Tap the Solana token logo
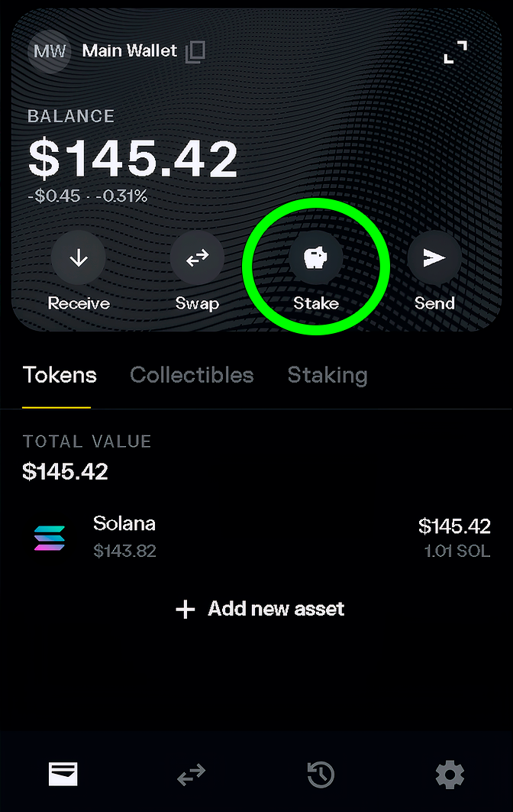The height and width of the screenshot is (812, 513). [x=49, y=538]
